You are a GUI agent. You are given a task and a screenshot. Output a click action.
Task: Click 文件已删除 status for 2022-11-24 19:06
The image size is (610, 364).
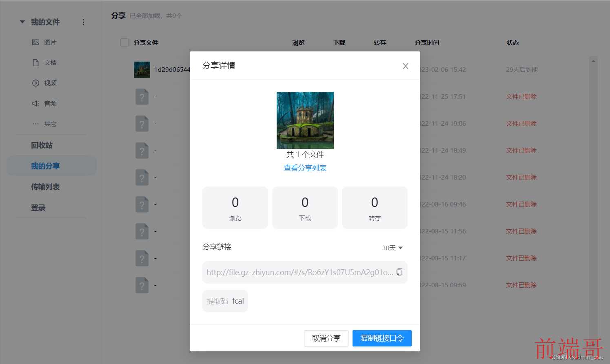(x=521, y=124)
